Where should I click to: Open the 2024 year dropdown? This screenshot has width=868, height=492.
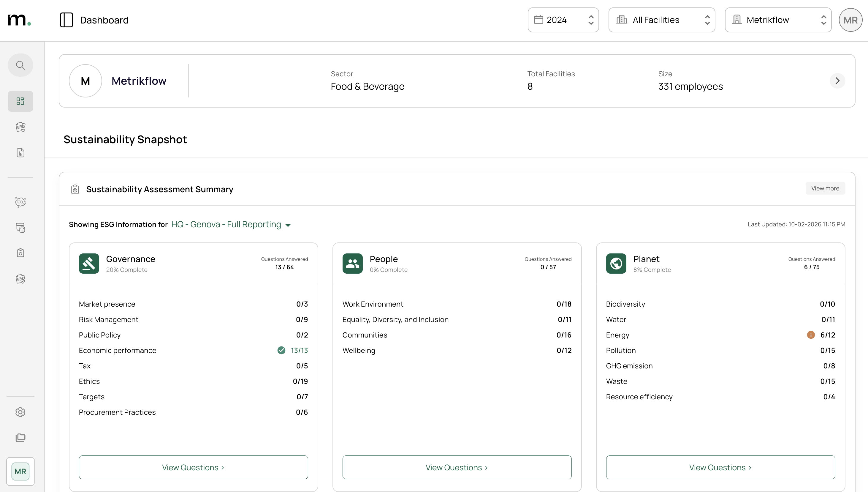(x=563, y=20)
